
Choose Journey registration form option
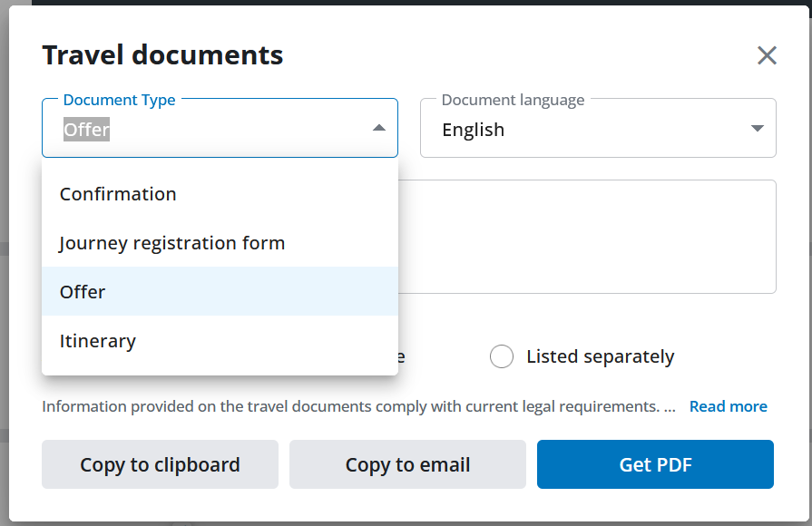click(x=172, y=243)
